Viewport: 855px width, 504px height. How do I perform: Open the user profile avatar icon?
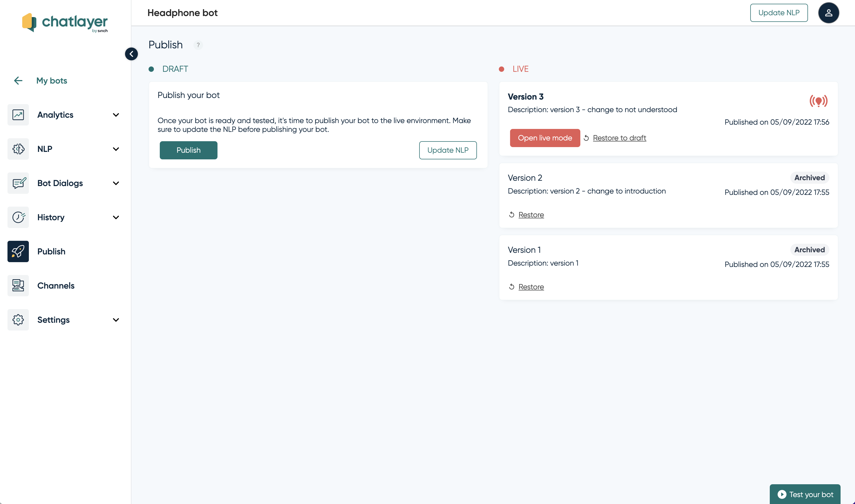[x=828, y=13]
